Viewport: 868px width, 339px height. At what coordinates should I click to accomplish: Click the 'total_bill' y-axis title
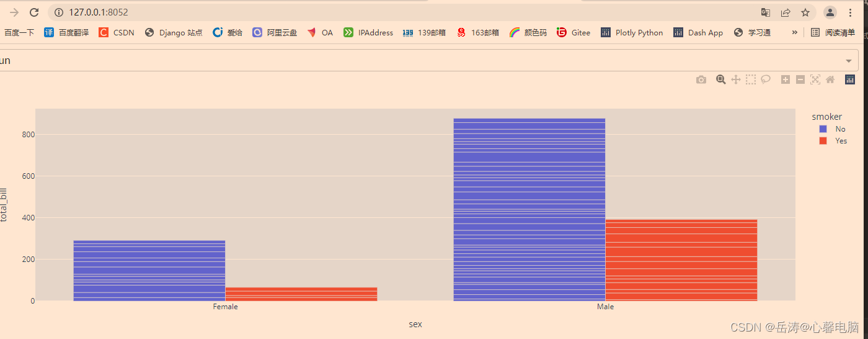point(4,205)
